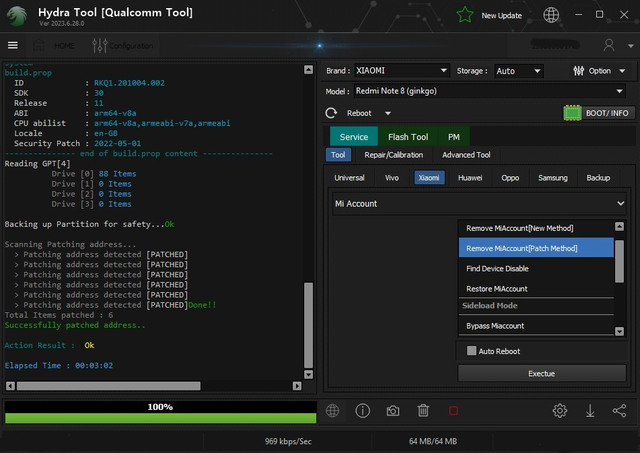Click the BOOT/ INFO button
Viewport: 640px width, 453px height.
[x=607, y=113]
